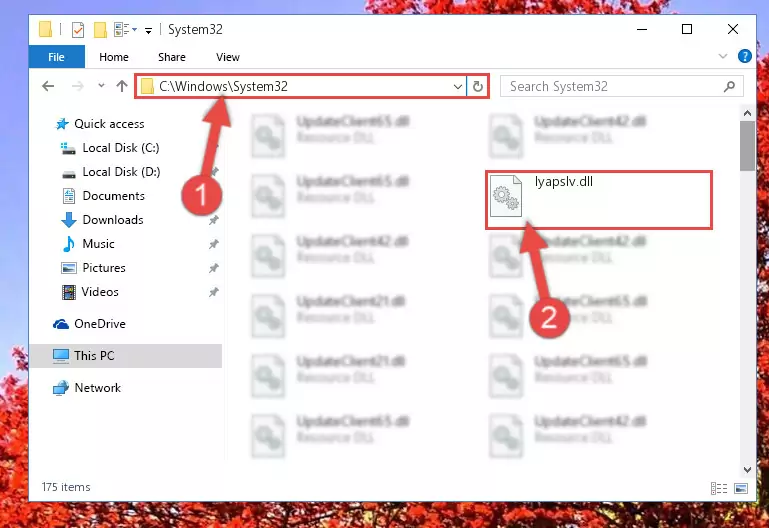
Task: Select the lyapslv.dll file
Action: click(x=599, y=200)
